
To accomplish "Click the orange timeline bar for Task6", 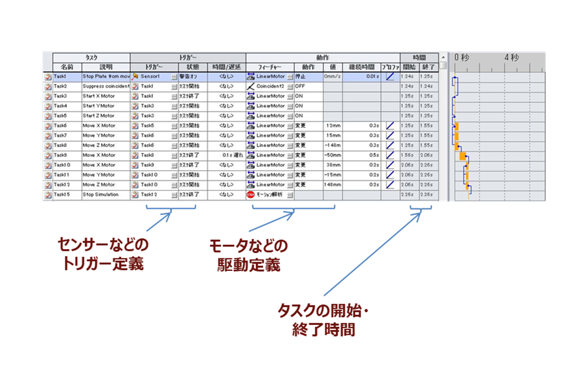I will coord(457,126).
